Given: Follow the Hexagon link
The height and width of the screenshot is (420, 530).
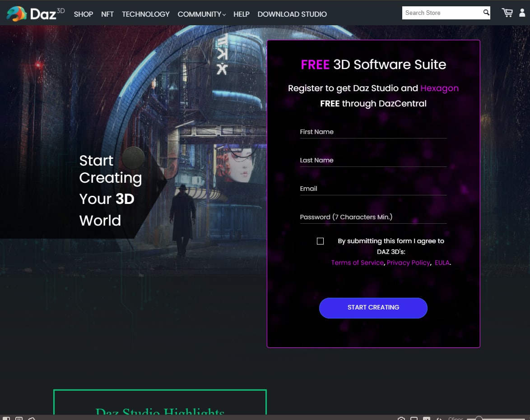Looking at the screenshot, I should 439,88.
